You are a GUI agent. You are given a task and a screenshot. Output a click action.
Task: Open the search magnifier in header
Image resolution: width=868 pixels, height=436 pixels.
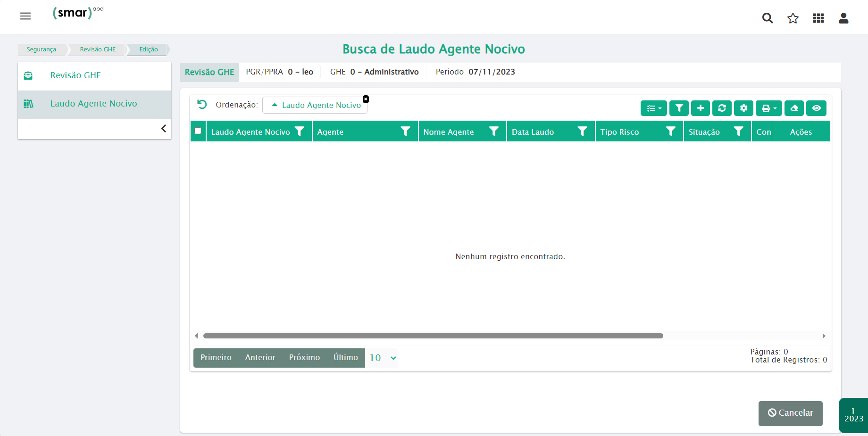(768, 18)
